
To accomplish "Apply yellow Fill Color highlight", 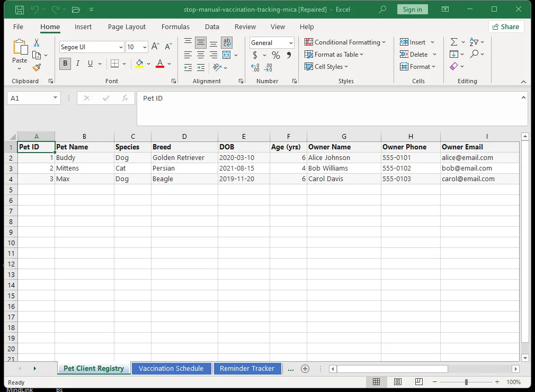I will [x=139, y=64].
